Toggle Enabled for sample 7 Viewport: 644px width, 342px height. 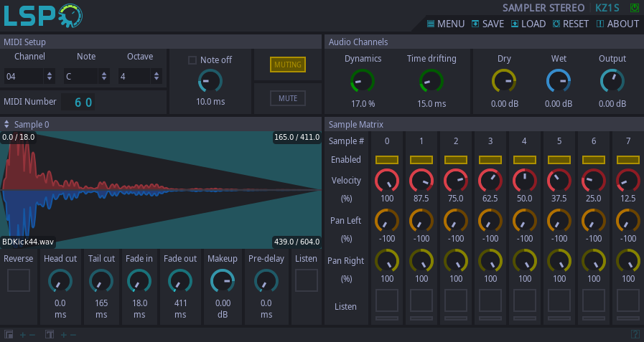click(628, 159)
